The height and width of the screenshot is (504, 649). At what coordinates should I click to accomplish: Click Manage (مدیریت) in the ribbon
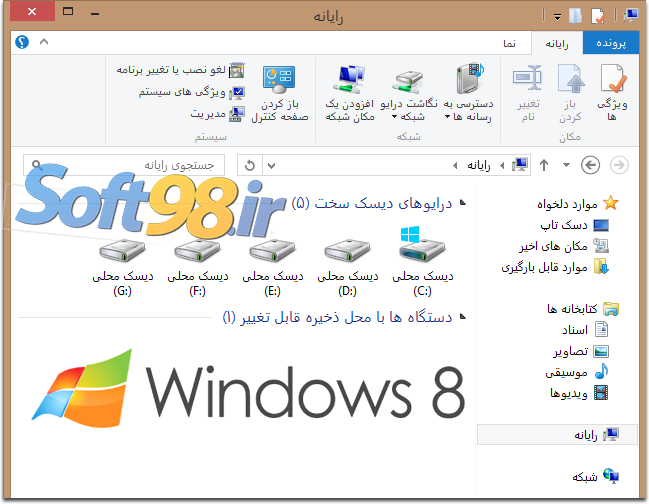pos(218,113)
